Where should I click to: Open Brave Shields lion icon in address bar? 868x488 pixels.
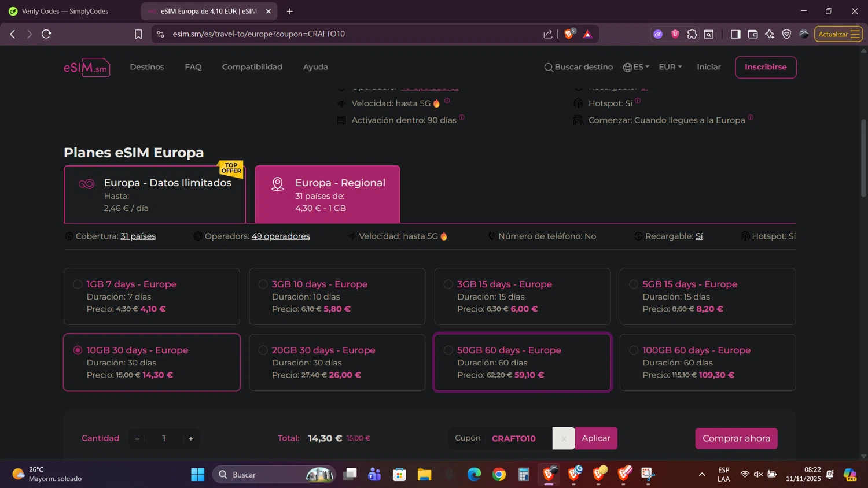pyautogui.click(x=569, y=34)
